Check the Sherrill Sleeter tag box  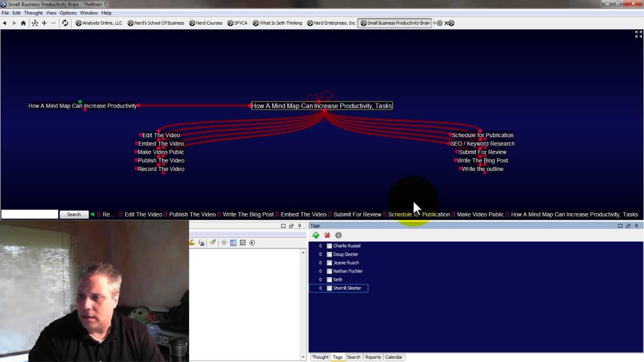330,288
